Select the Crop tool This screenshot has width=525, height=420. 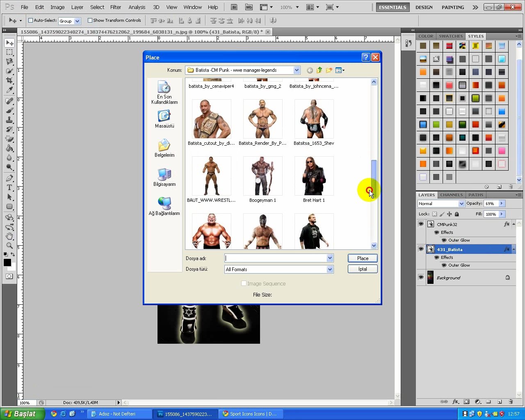tap(9, 80)
